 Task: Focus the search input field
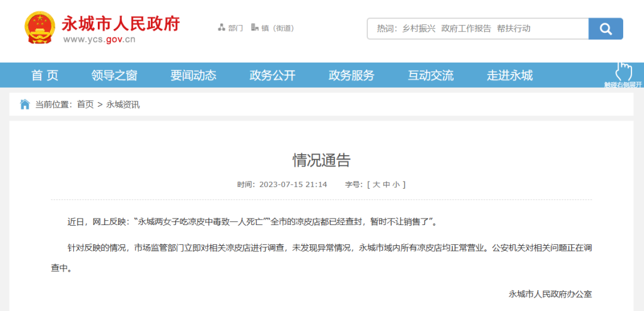coord(478,29)
